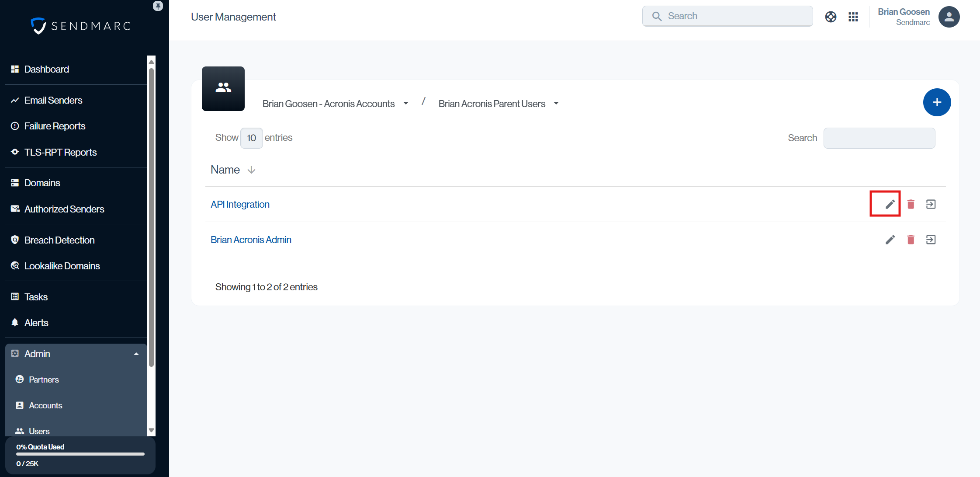Click the quota used progress bar

[x=80, y=454]
